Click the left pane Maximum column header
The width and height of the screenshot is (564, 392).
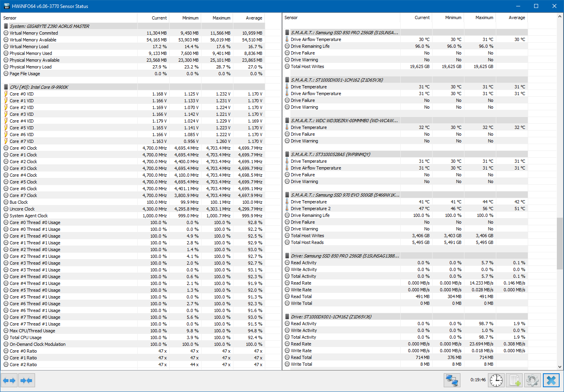217,18
